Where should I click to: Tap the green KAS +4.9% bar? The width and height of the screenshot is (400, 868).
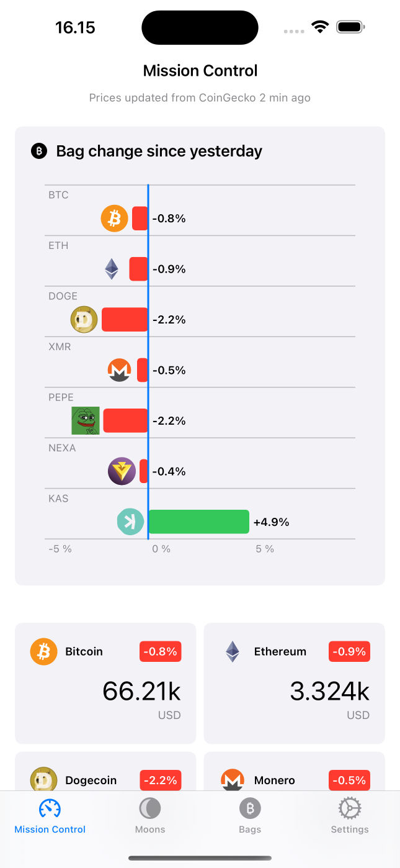(x=198, y=522)
